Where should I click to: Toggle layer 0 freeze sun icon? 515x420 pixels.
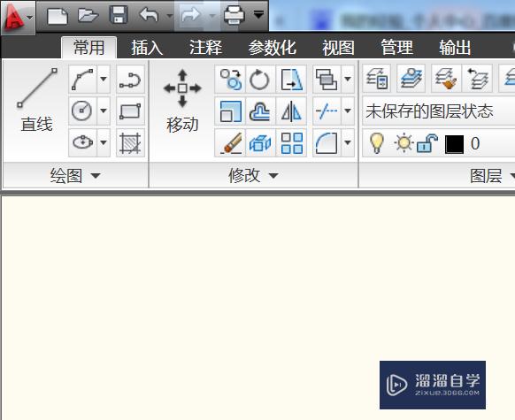(404, 143)
